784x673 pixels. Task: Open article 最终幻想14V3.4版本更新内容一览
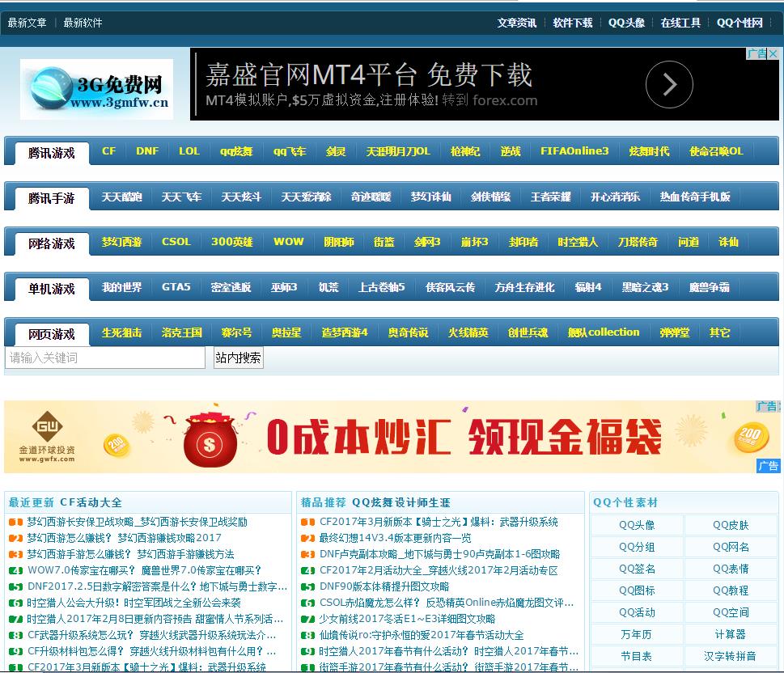click(x=395, y=538)
